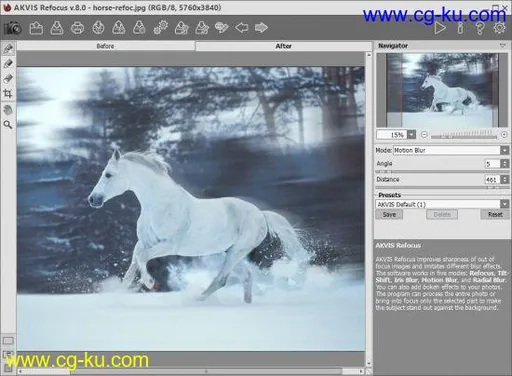Click the Mode label text

click(x=383, y=150)
